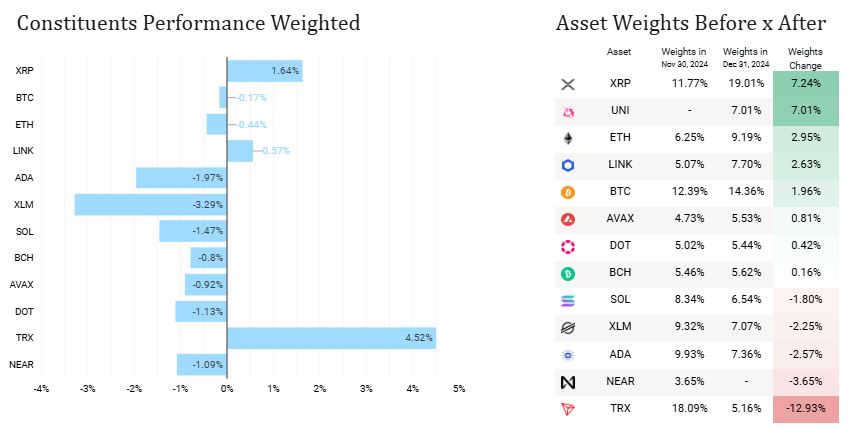854x429 pixels.
Task: Click the orange BTC coin icon
Action: pos(568,193)
